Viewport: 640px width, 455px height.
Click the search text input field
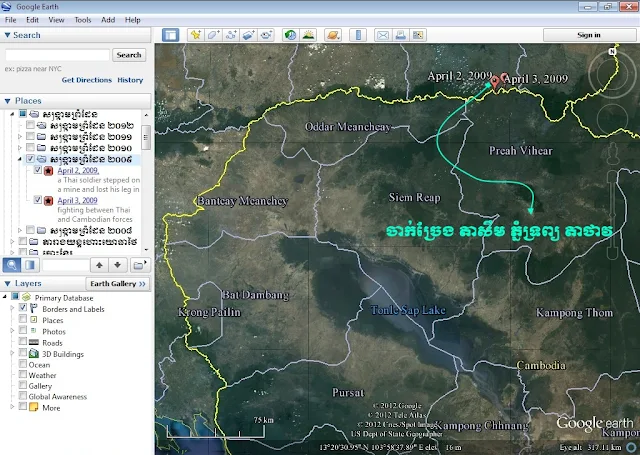[57, 55]
